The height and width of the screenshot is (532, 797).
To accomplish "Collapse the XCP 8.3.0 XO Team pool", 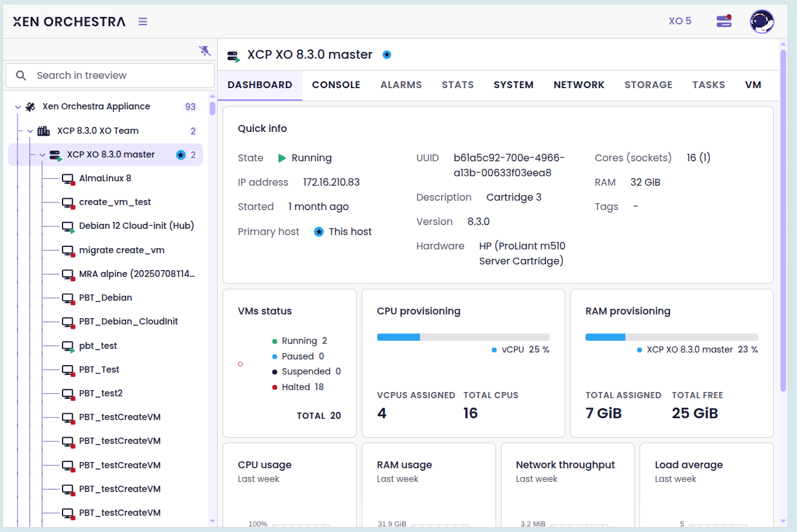I will (x=30, y=131).
